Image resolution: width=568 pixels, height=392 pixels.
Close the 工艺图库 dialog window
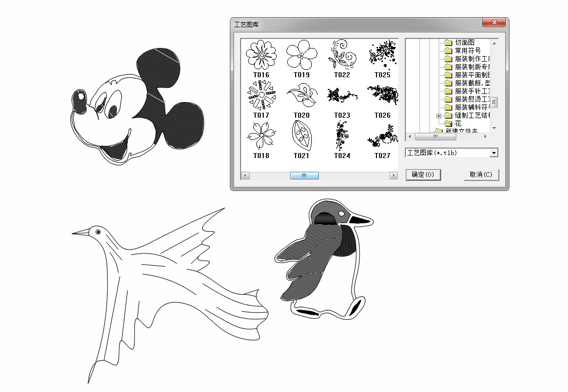click(494, 23)
